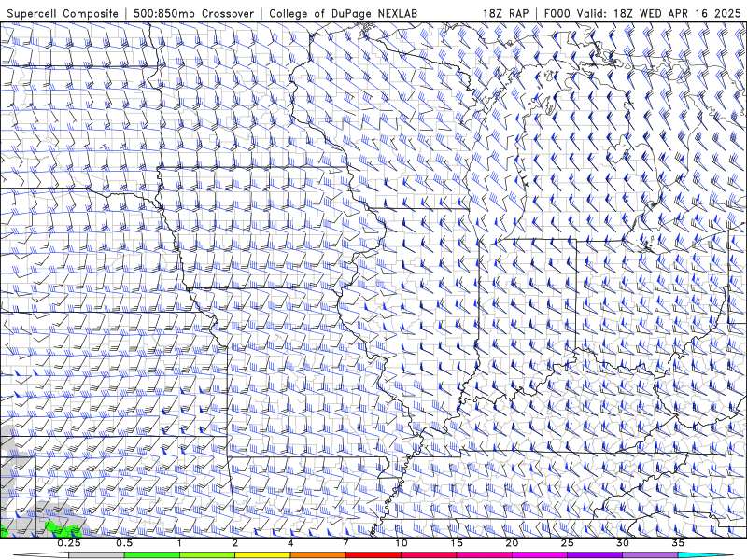Click the "College of DuPage NEXLAB" label

point(343,13)
